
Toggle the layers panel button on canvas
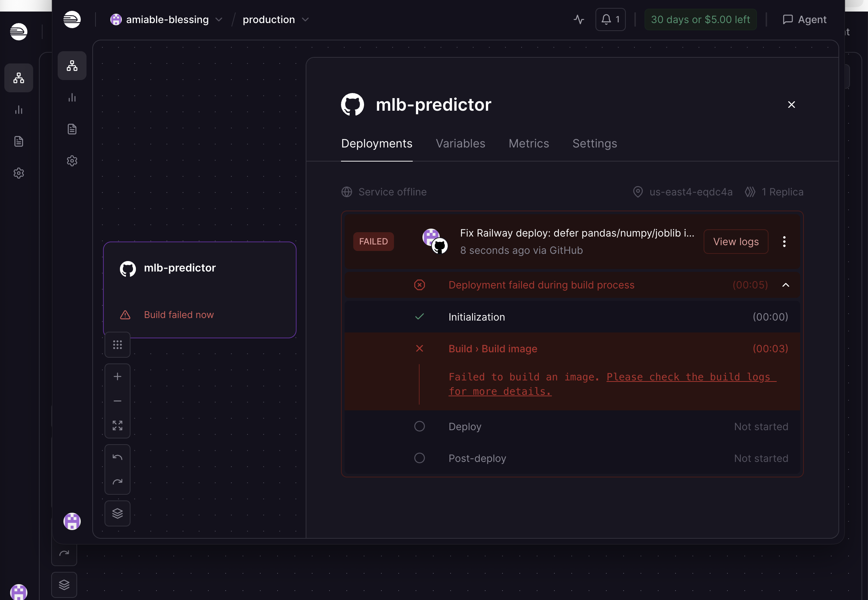coord(117,513)
